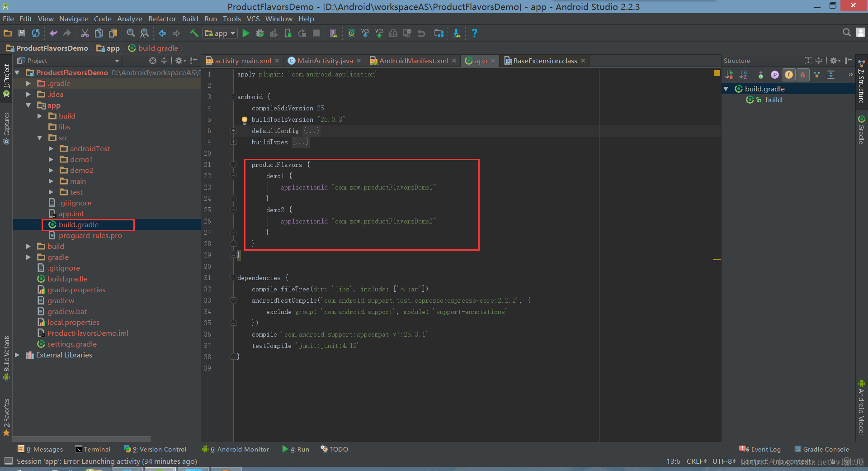This screenshot has height=471, width=868.
Task: Toggle Sort by Visibility in Structure panel
Action: point(729,75)
